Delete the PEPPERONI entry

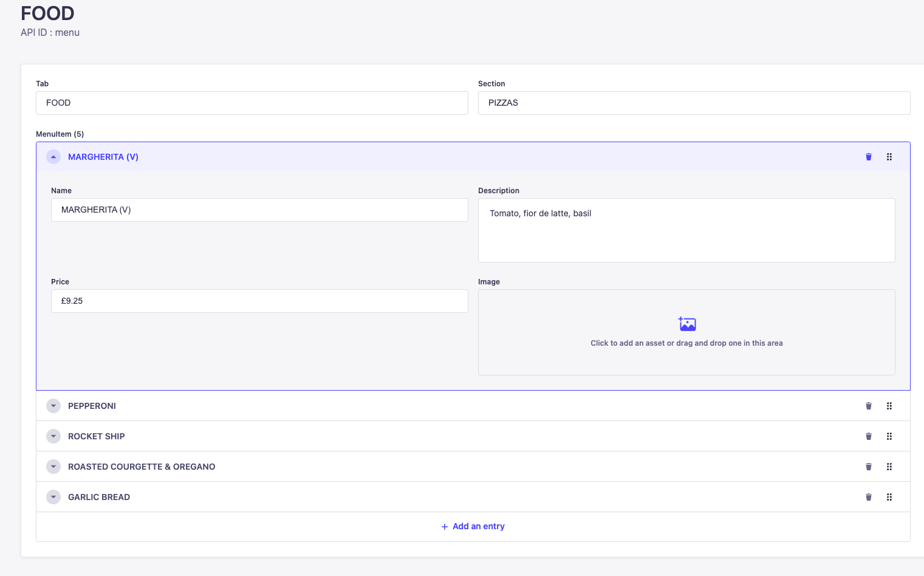(x=868, y=406)
